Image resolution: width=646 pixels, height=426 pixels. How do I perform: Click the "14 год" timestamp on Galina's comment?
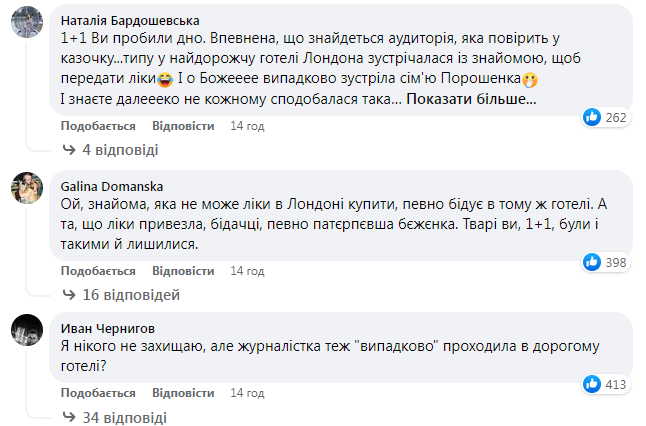[247, 270]
